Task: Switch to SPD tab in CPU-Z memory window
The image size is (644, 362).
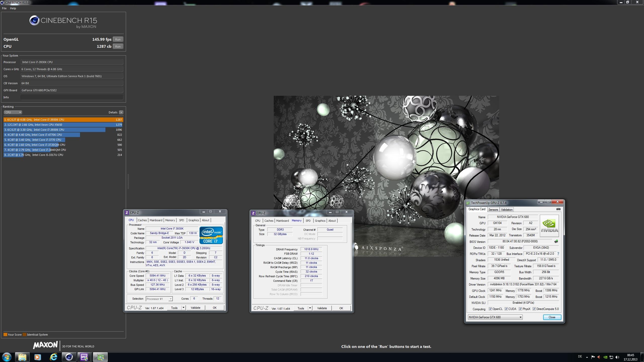Action: point(308,221)
